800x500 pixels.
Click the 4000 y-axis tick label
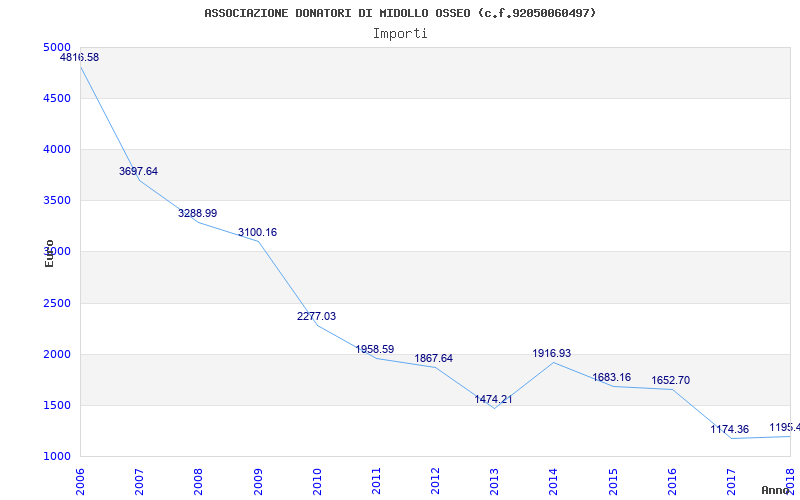57,149
